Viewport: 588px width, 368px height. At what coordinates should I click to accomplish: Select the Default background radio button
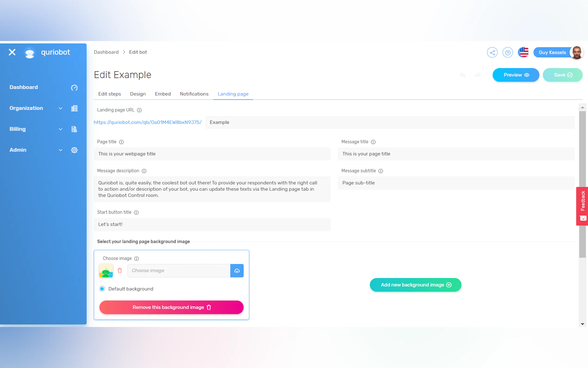tap(102, 289)
